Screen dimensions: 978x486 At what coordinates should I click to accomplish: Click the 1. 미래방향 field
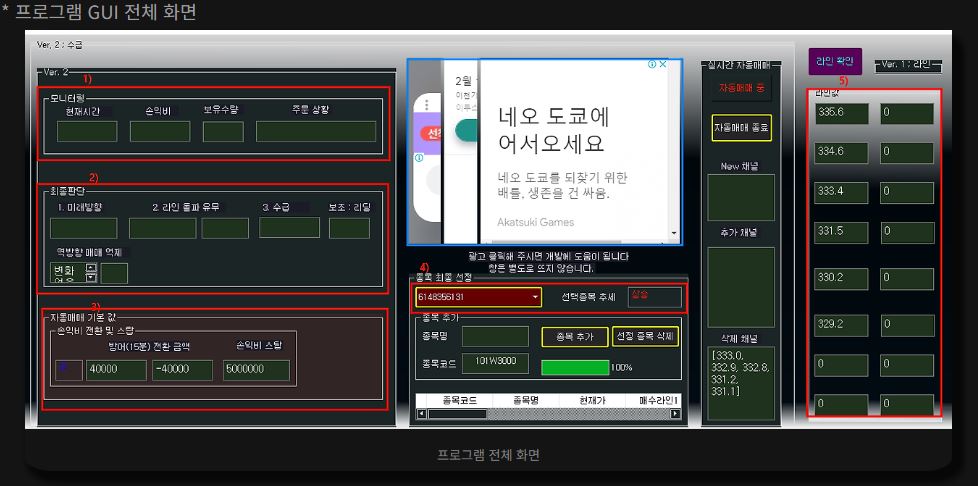pyautogui.click(x=84, y=228)
